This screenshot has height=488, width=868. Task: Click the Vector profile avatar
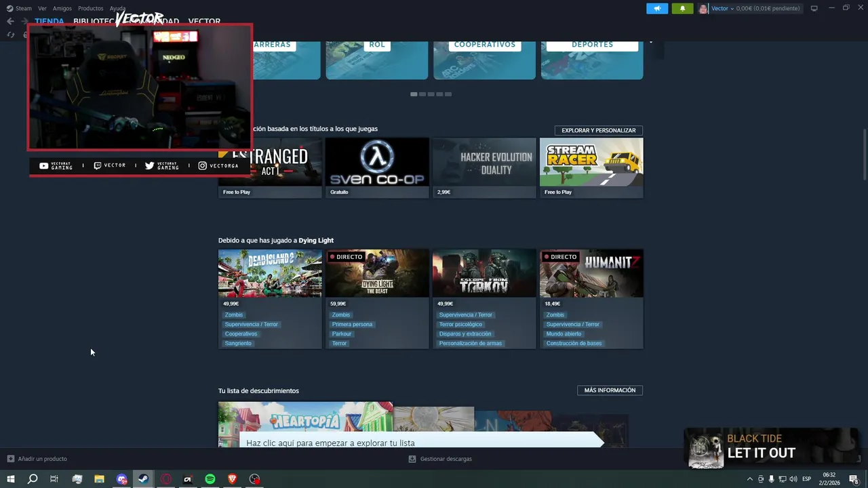tap(703, 8)
